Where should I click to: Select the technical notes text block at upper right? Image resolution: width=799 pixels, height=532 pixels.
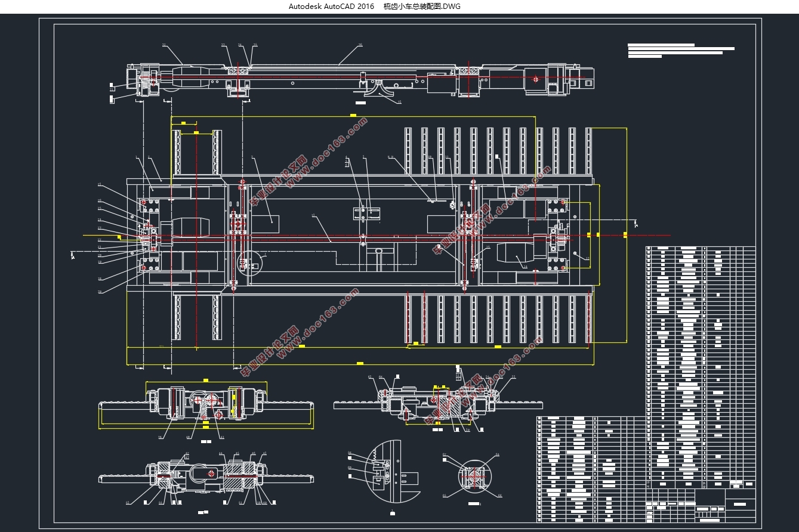coord(681,50)
